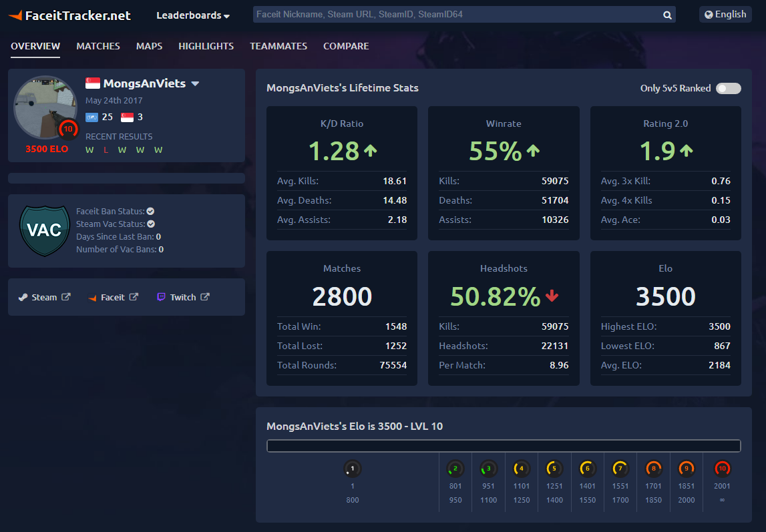Click the level 2 Elo badge
766x532 pixels.
pyautogui.click(x=455, y=469)
